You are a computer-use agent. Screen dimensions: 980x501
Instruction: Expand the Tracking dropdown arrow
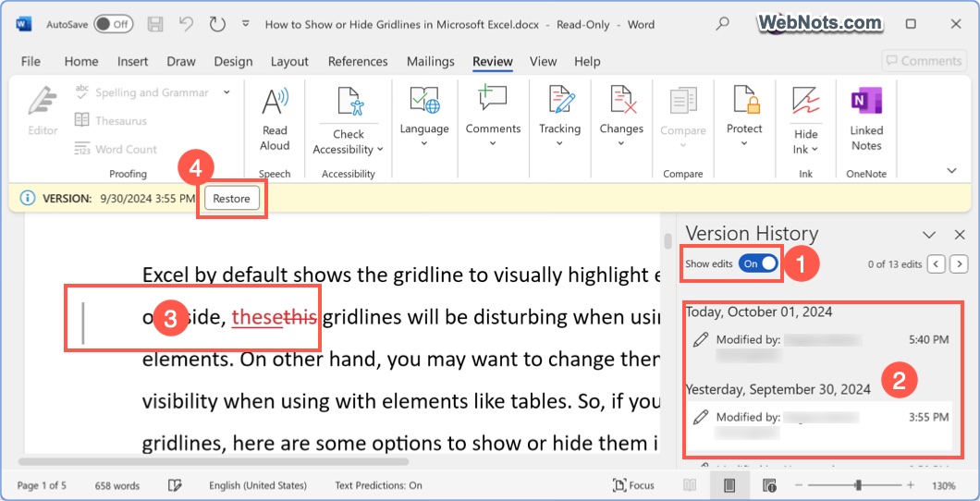[560, 143]
